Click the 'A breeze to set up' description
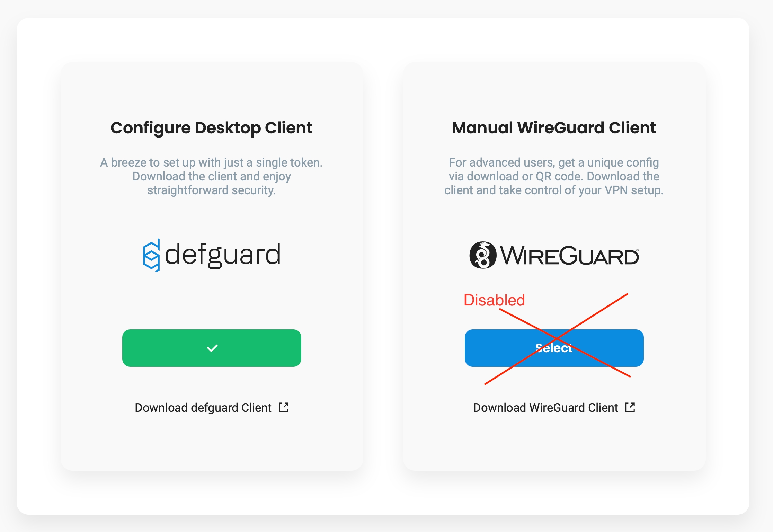This screenshot has height=532, width=773. pos(212,176)
